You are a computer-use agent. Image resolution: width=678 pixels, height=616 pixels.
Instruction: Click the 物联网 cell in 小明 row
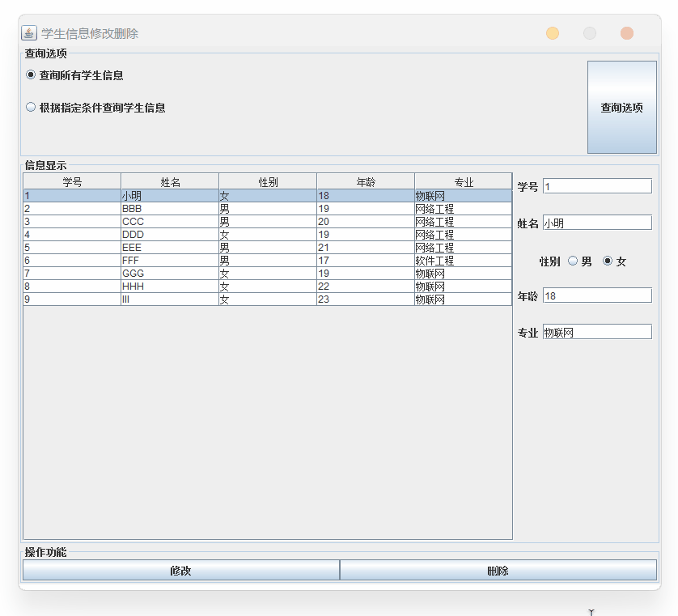pyautogui.click(x=464, y=196)
